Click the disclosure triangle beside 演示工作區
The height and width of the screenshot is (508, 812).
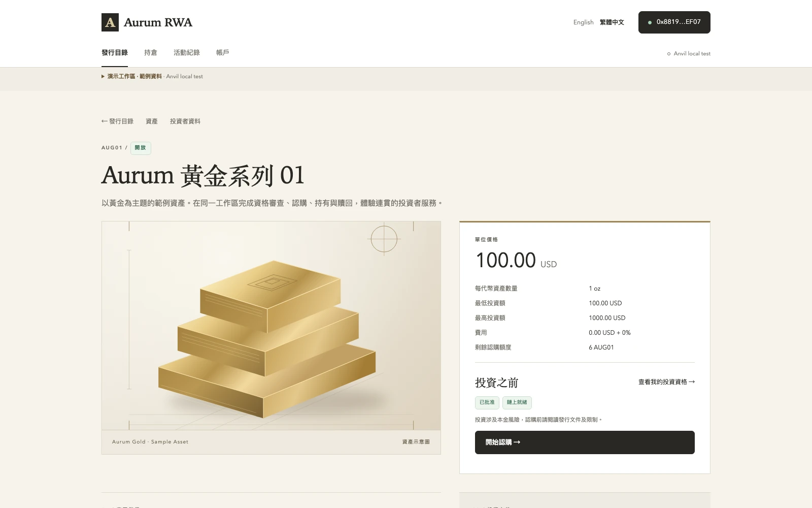pyautogui.click(x=103, y=77)
